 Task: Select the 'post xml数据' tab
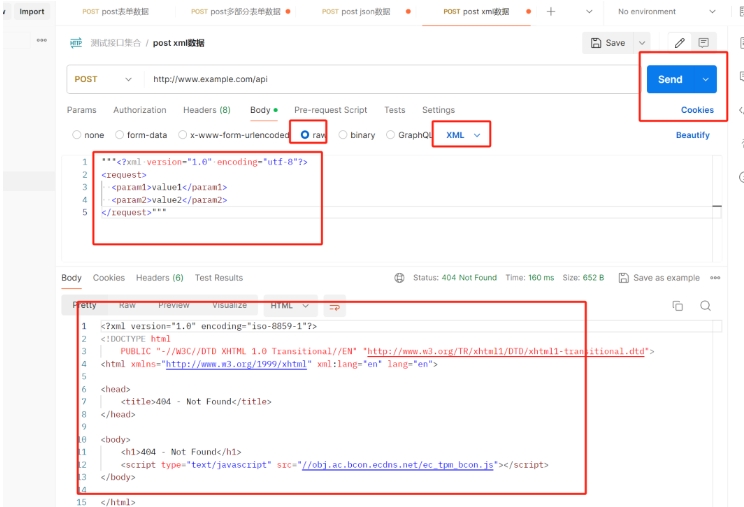[x=476, y=11]
